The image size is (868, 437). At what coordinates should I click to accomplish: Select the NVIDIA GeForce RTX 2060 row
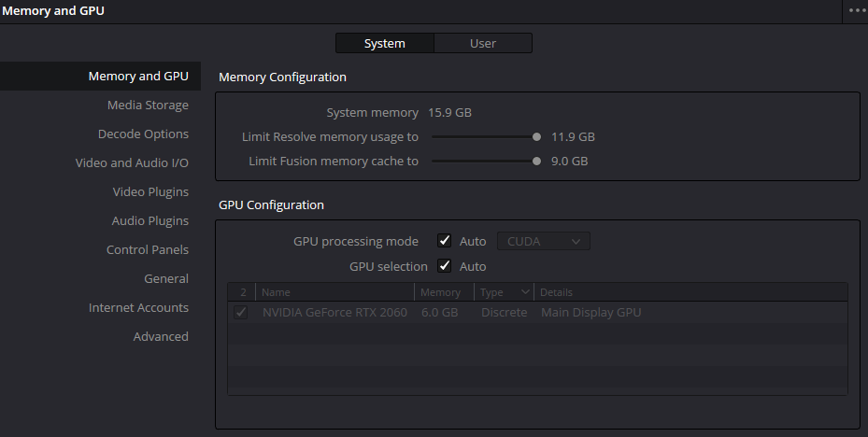click(537, 313)
